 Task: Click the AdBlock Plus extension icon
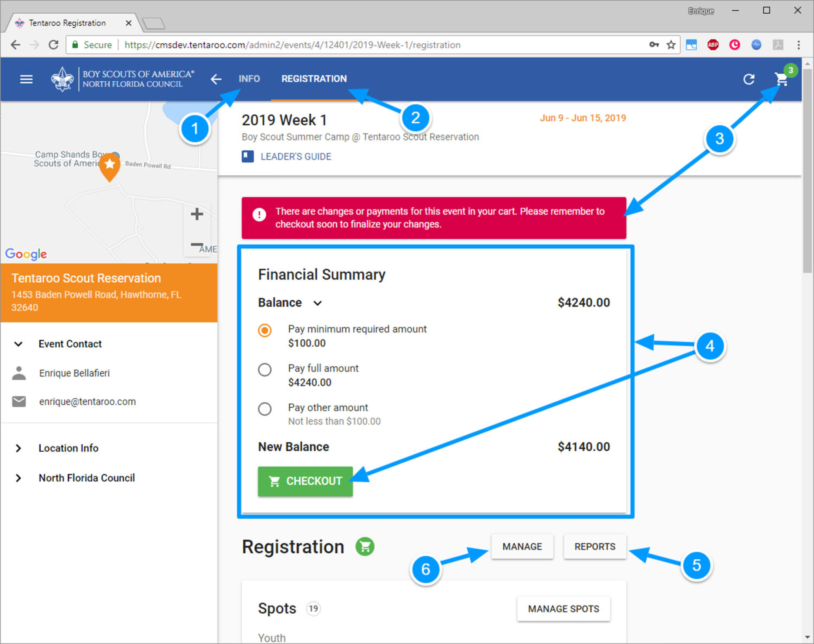(713, 45)
